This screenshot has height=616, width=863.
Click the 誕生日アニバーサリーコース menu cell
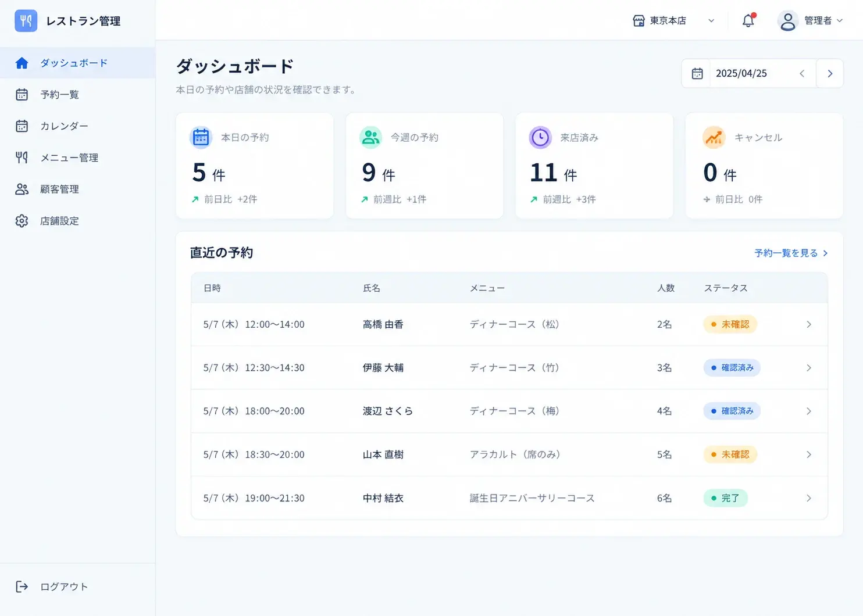click(532, 498)
